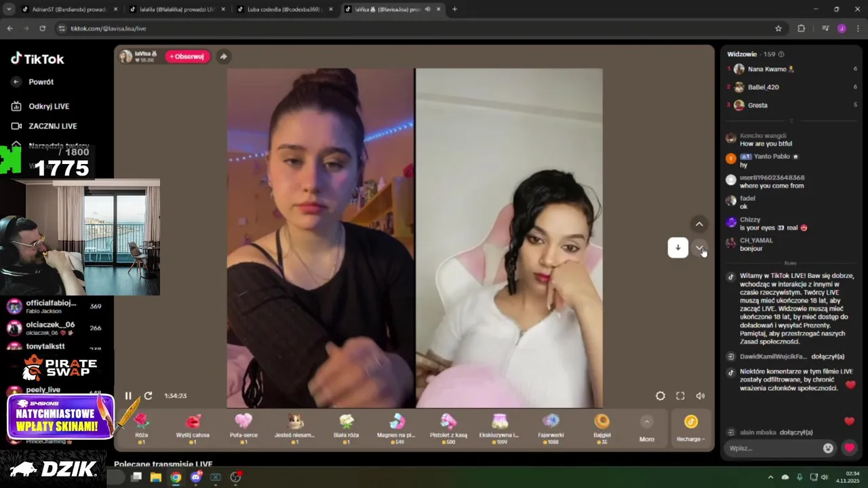868x488 pixels.
Task: Send the Fajerwerki gift
Action: [x=551, y=428]
